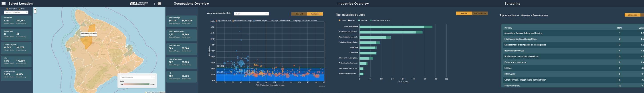Image resolution: width=644 pixels, height=93 pixels.
Task: Click the Construction bar in chart
Action: tap(368, 53)
